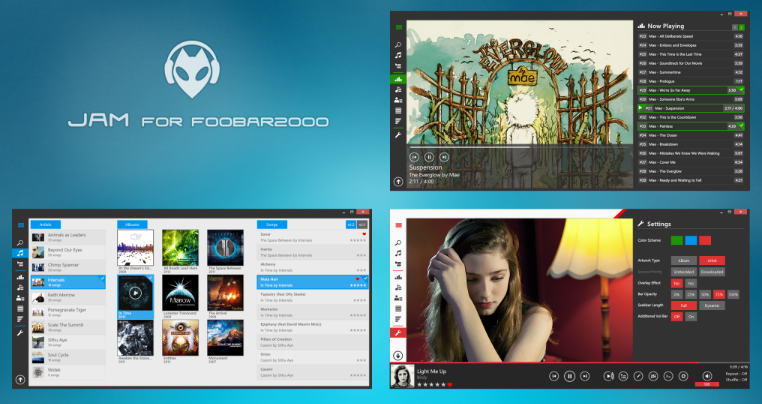
Task: Select highlighted wrench icon in red Settings sidebar
Action: point(398,333)
